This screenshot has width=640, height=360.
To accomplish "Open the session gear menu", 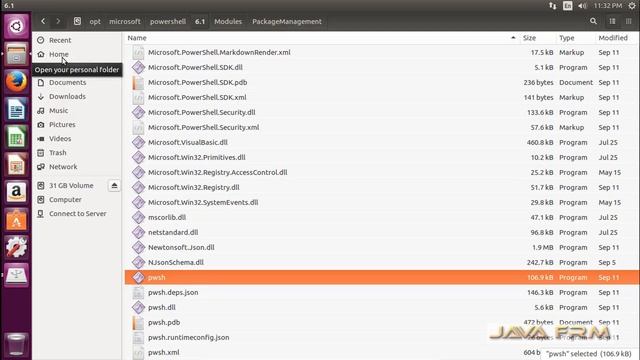I will pos(632,6).
